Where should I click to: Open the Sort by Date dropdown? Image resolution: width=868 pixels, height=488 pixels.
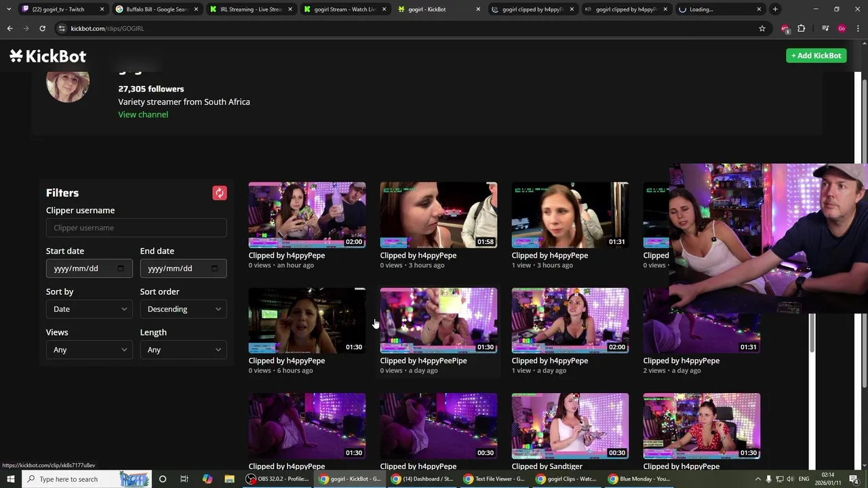tap(89, 309)
